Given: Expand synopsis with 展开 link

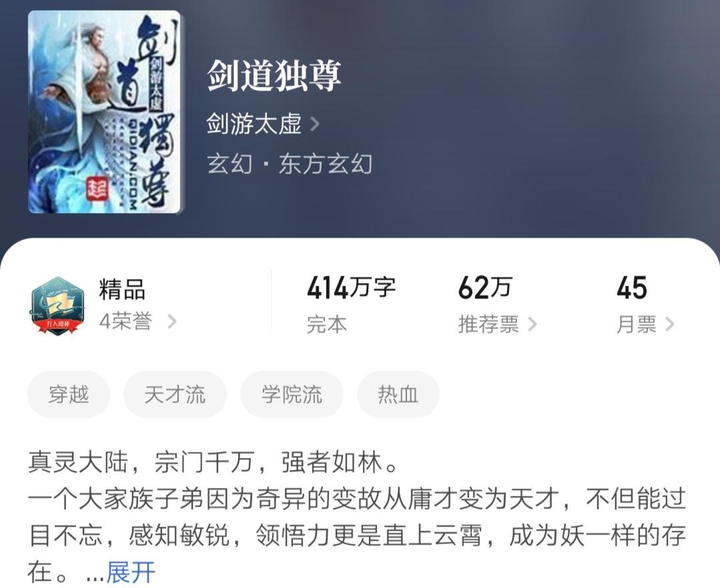Looking at the screenshot, I should pyautogui.click(x=131, y=572).
